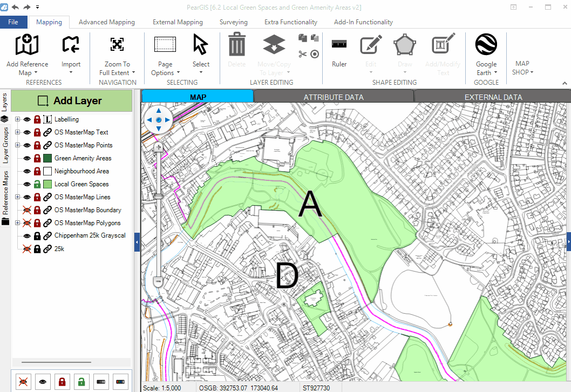
Task: Expand the OS MasterMap Points node
Action: [17, 145]
